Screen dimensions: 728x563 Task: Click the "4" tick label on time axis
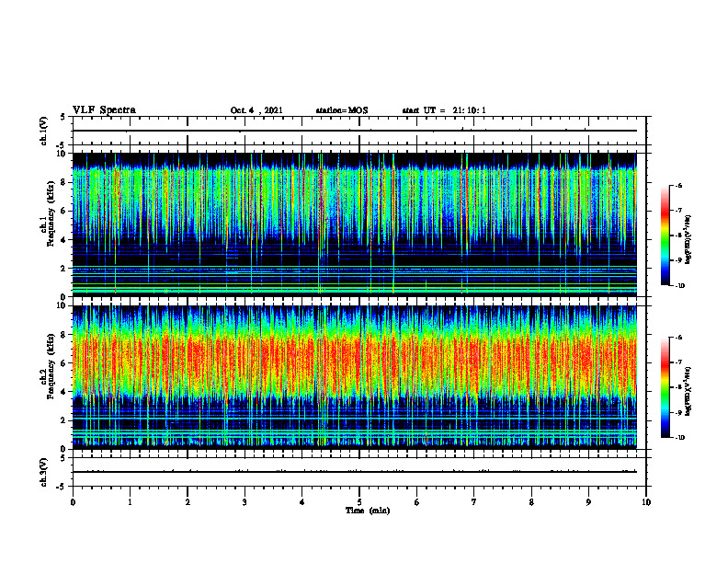coord(302,502)
